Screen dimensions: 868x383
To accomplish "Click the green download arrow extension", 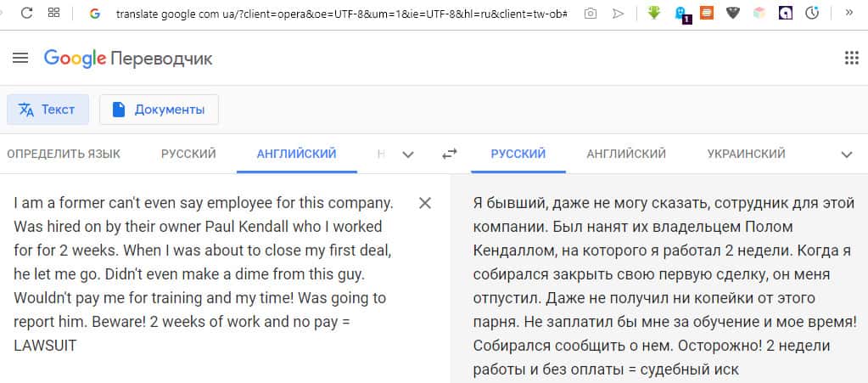I will pos(654,14).
